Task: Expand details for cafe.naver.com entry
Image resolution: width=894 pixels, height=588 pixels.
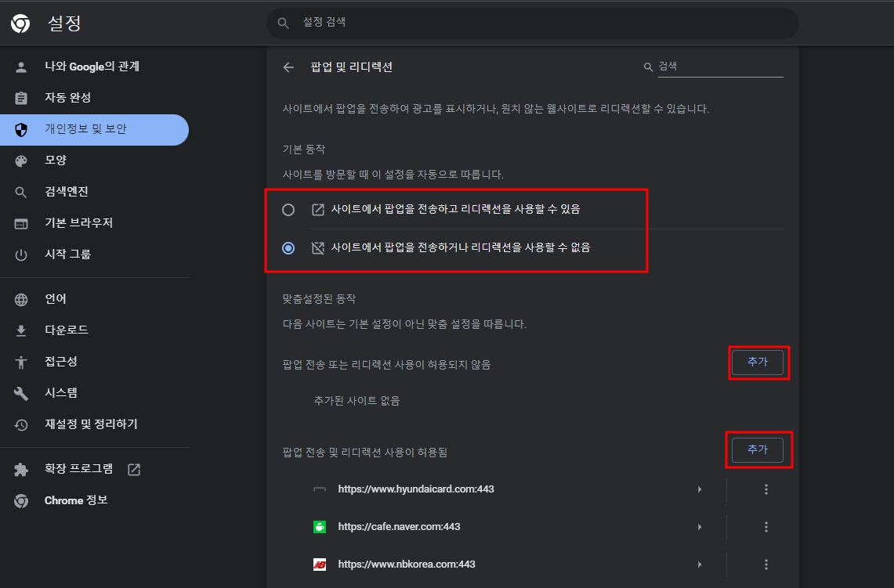Action: pos(700,526)
